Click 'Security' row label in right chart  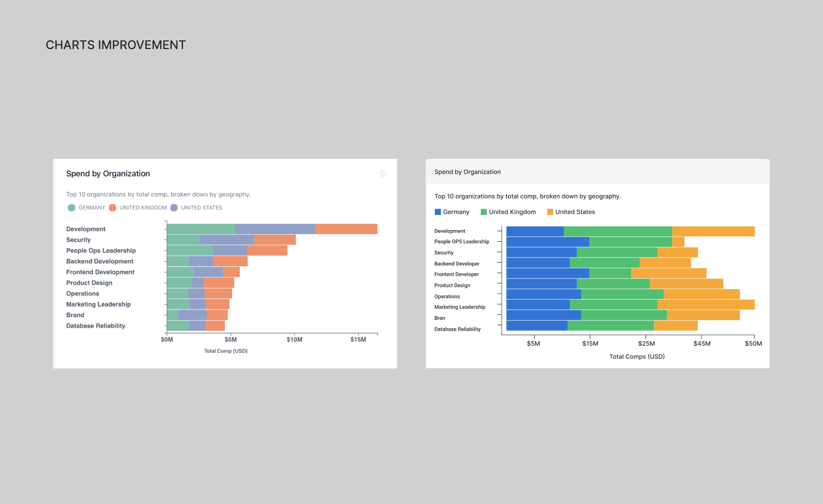coord(444,253)
